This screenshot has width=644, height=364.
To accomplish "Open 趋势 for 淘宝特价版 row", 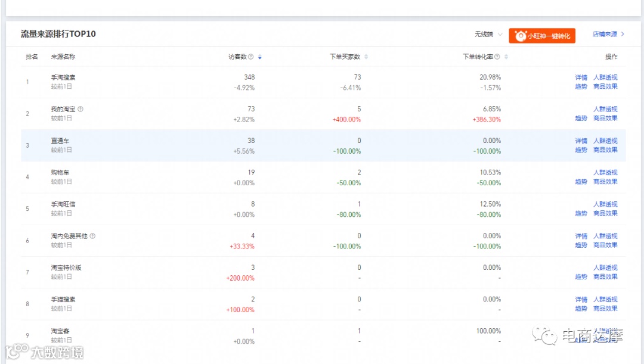I will coord(581,276).
